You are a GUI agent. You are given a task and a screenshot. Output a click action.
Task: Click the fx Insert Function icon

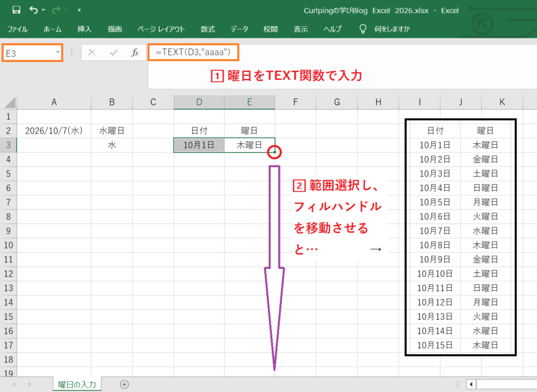[135, 52]
